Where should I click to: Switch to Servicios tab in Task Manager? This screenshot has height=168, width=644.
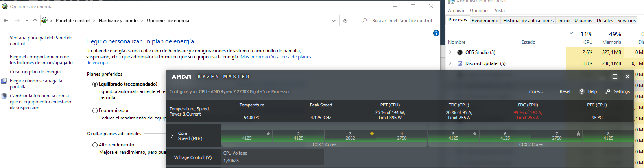(x=626, y=21)
